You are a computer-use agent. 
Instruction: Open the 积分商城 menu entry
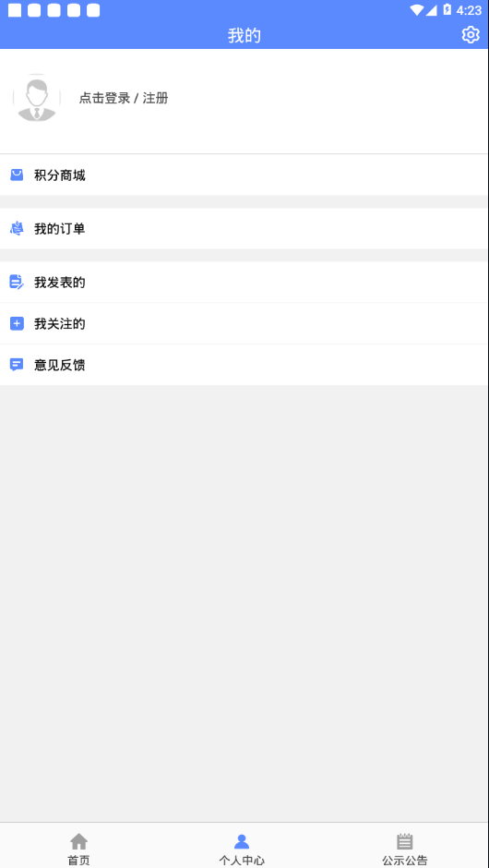coord(244,175)
